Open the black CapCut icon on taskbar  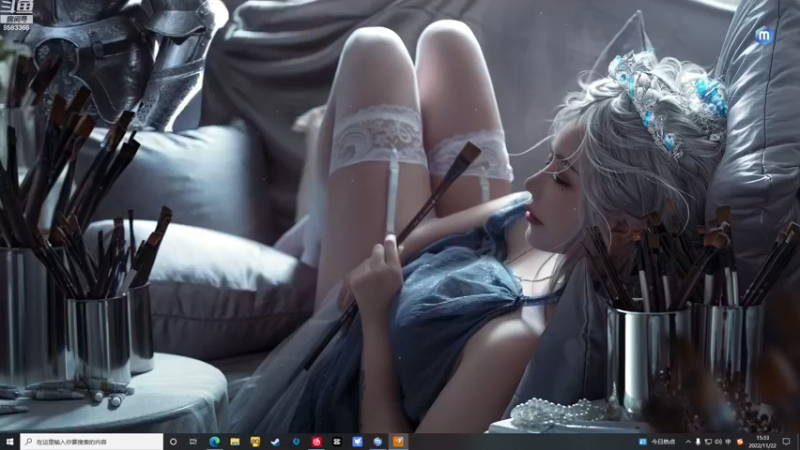point(337,441)
